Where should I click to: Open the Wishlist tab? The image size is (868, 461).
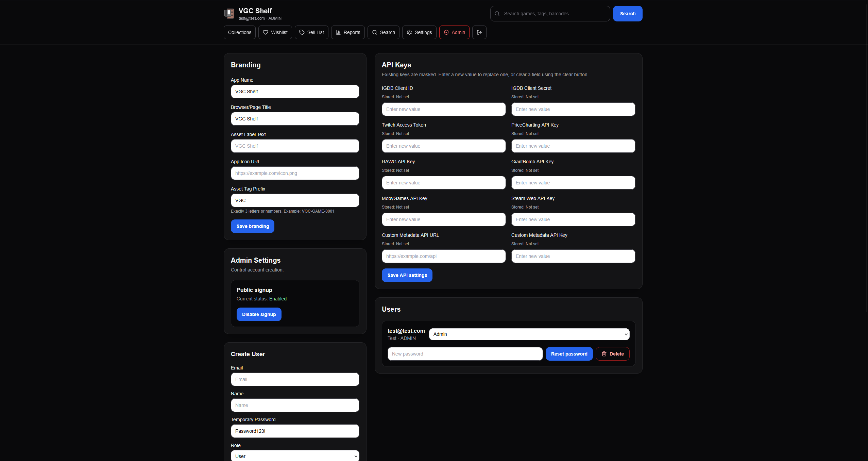tap(275, 32)
